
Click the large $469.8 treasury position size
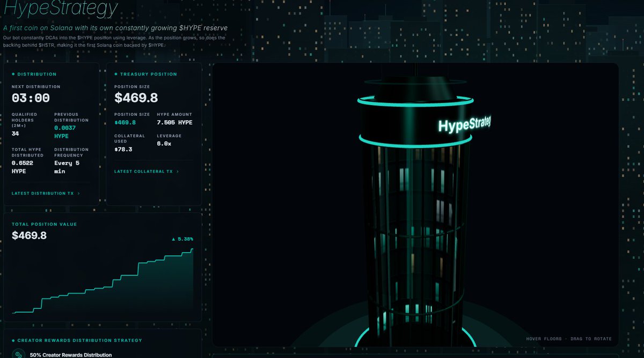point(136,98)
